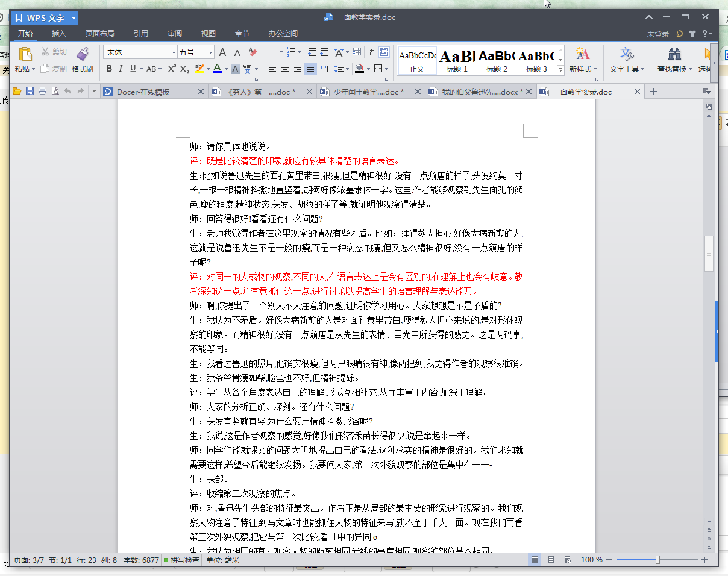Screen dimensions: 728x576
Task: Click the Format Painter (格式刷) brush icon
Action: 83,55
